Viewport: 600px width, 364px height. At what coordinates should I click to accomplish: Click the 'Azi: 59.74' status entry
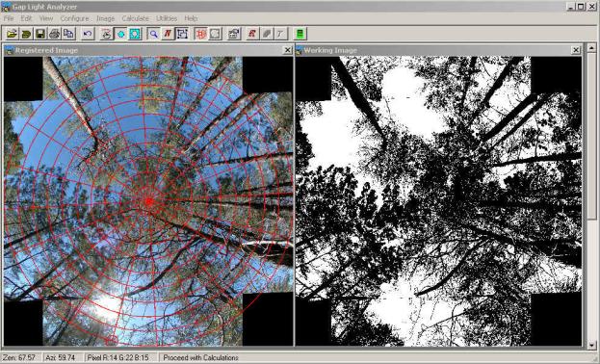[x=61, y=357]
